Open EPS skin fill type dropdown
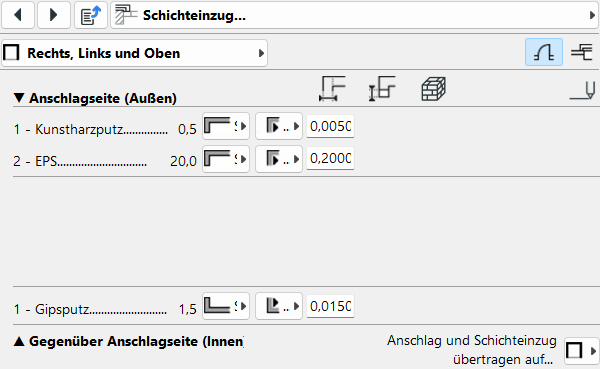 (x=279, y=158)
